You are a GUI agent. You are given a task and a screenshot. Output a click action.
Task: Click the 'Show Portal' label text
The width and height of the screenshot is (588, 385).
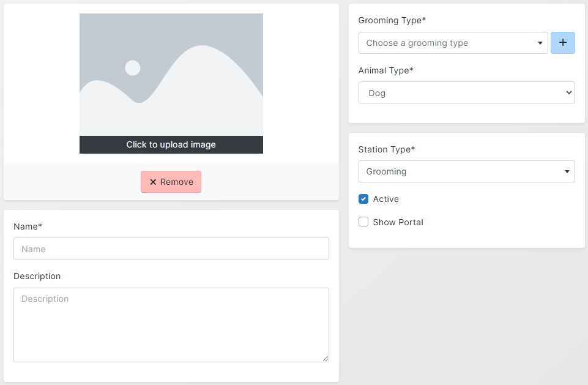(398, 222)
